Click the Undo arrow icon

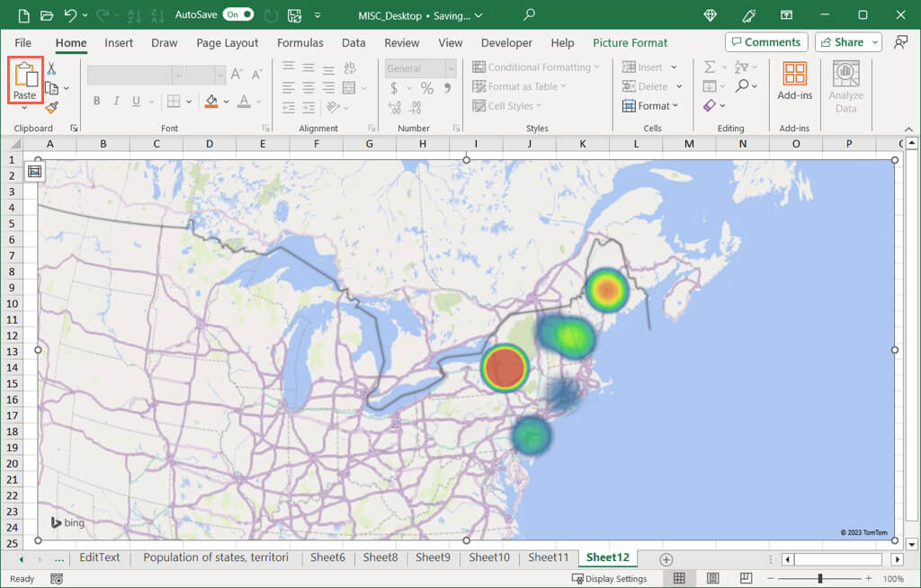70,15
